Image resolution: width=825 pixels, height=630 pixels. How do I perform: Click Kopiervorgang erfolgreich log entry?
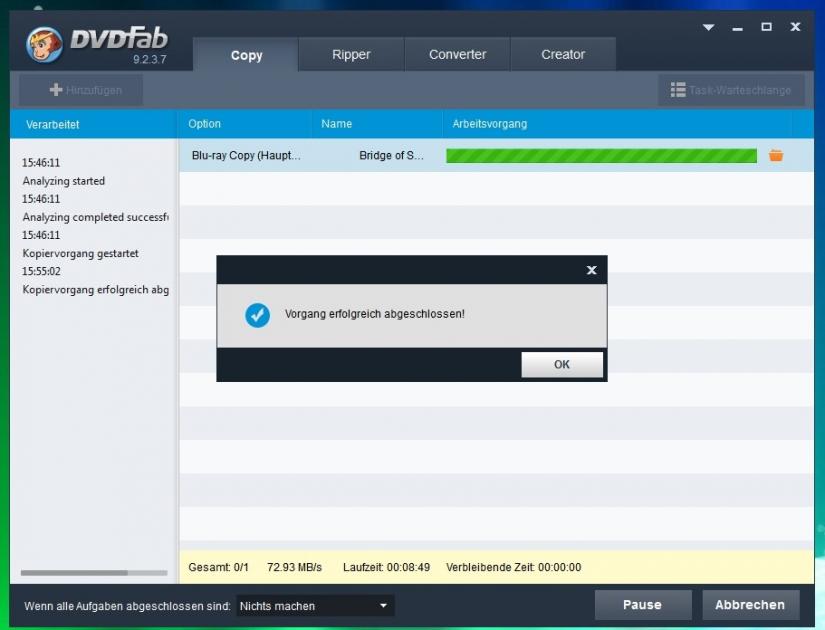95,290
